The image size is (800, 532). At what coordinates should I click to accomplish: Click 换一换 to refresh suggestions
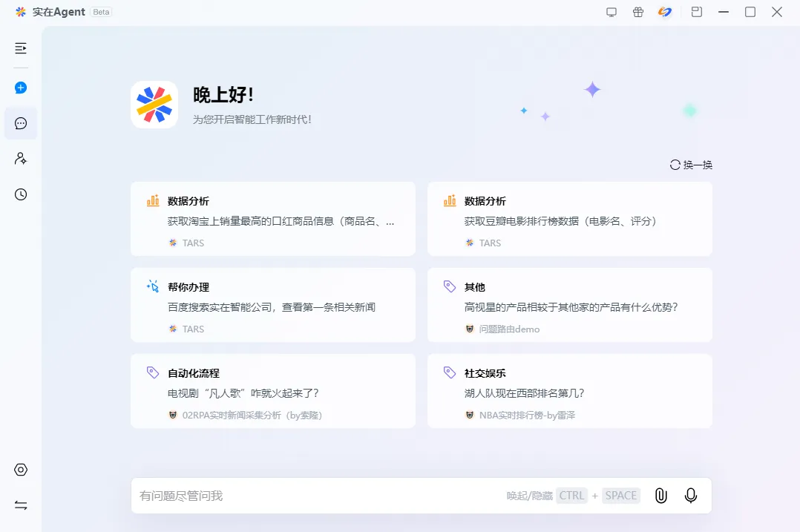pos(691,165)
